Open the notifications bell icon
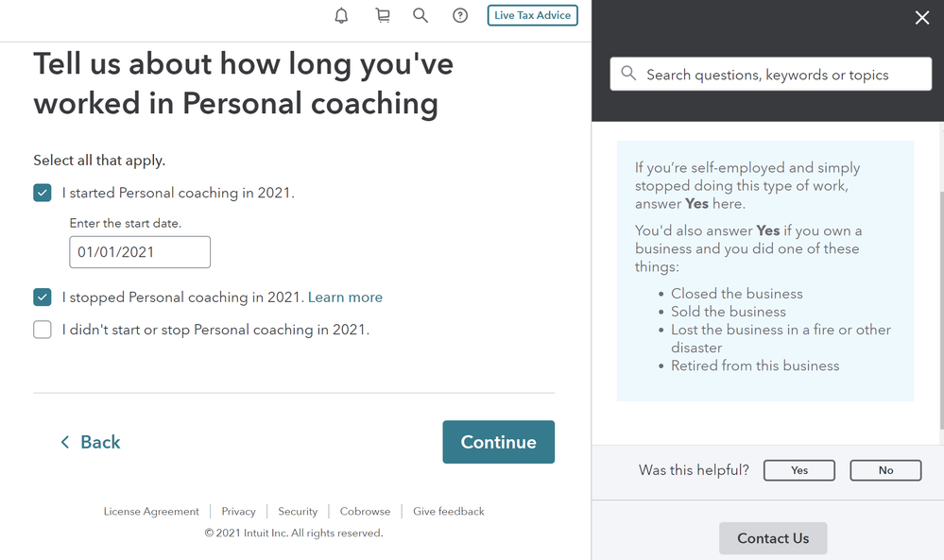Image resolution: width=944 pixels, height=560 pixels. [341, 16]
